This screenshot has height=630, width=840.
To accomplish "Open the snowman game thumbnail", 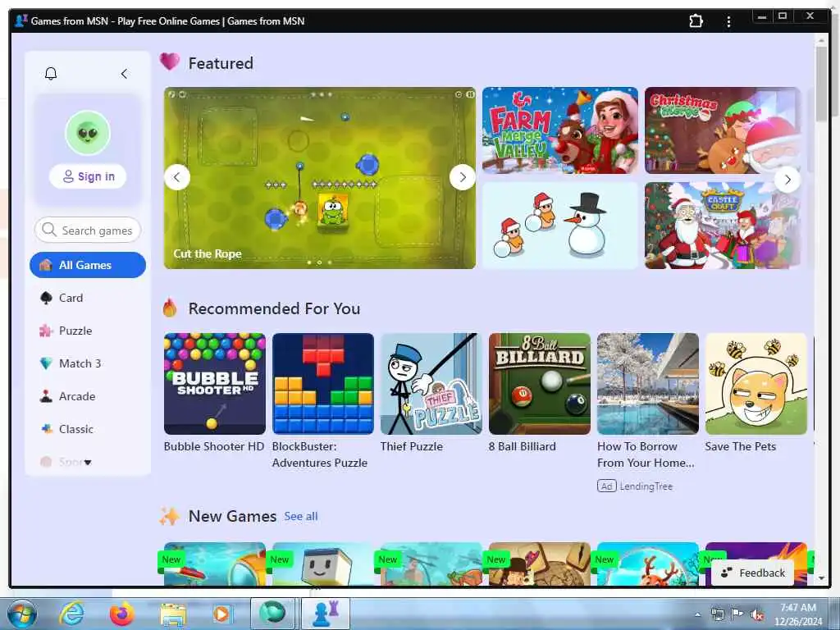I will click(x=559, y=226).
